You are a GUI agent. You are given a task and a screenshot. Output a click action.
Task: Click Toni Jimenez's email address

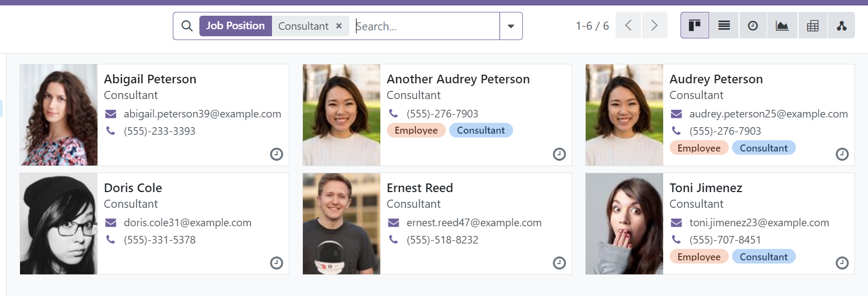coord(759,222)
